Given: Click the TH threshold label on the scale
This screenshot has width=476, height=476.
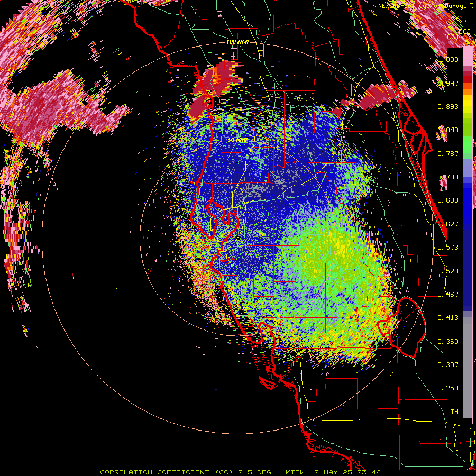Looking at the screenshot, I should (x=454, y=412).
